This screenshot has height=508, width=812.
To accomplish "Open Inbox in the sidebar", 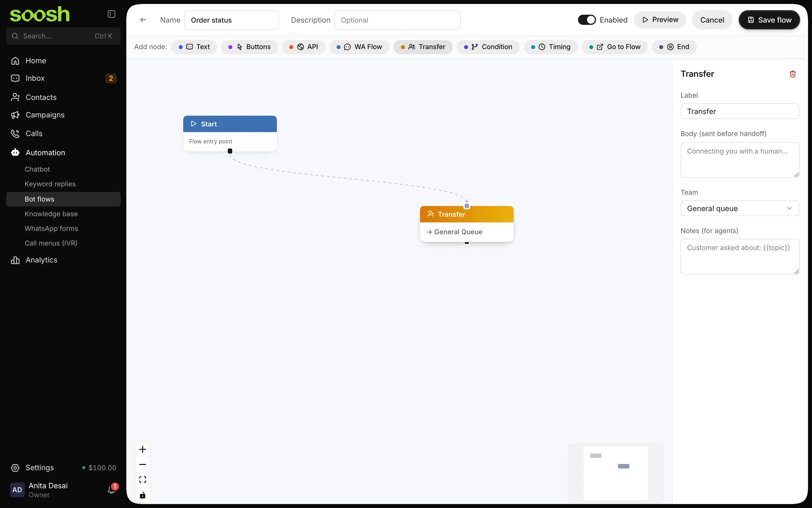I will point(63,78).
